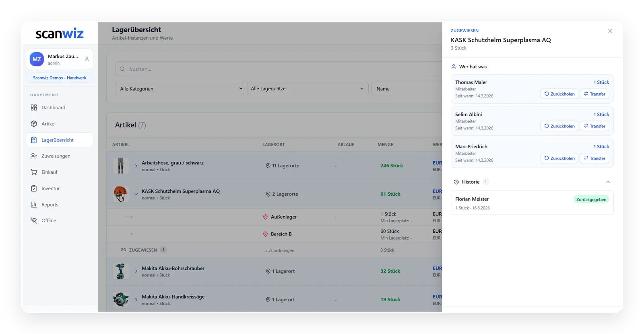The width and height of the screenshot is (644, 334).
Task: Click the search magnifier icon
Action: click(122, 69)
